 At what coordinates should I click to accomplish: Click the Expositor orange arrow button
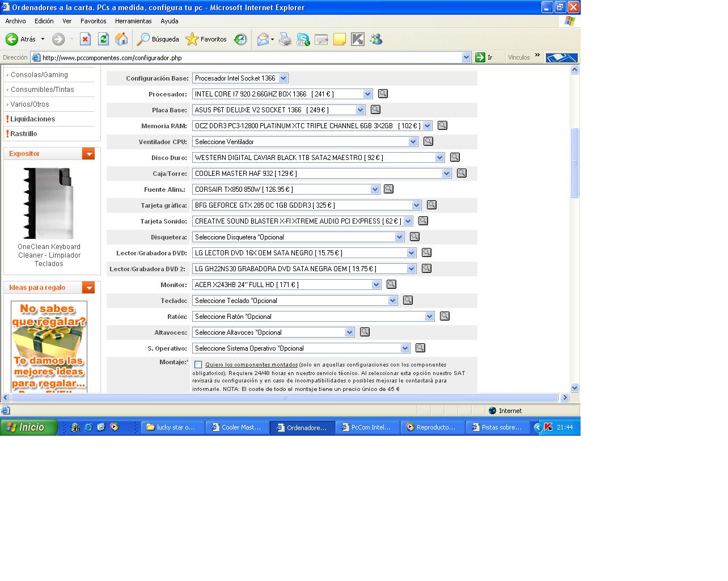tap(88, 154)
